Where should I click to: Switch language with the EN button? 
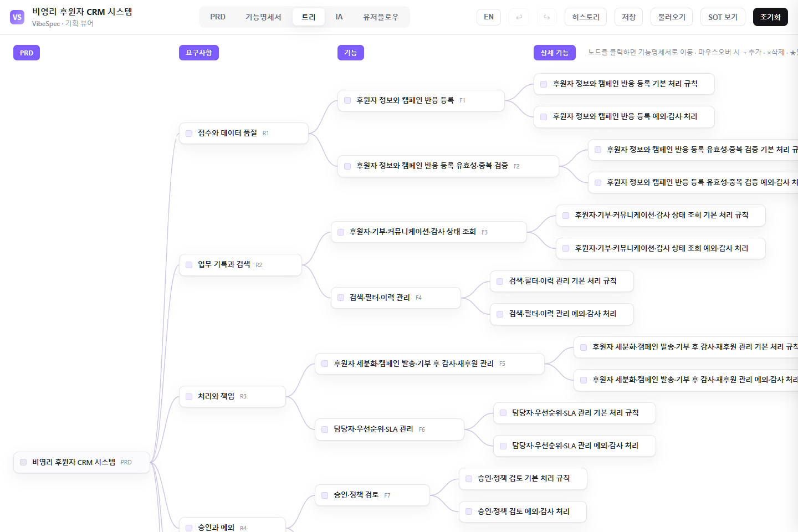tap(489, 17)
